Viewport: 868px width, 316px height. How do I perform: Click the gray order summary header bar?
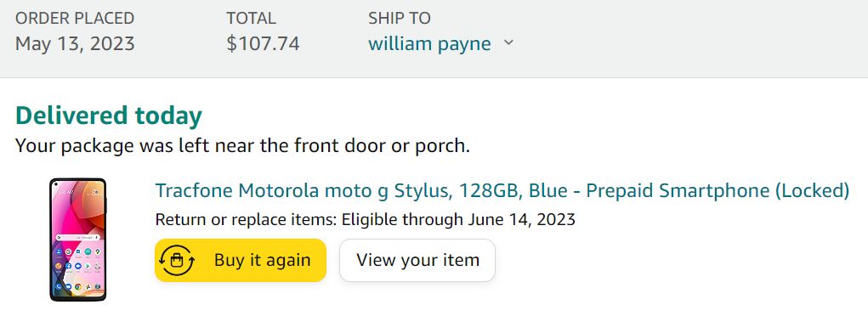point(434,39)
